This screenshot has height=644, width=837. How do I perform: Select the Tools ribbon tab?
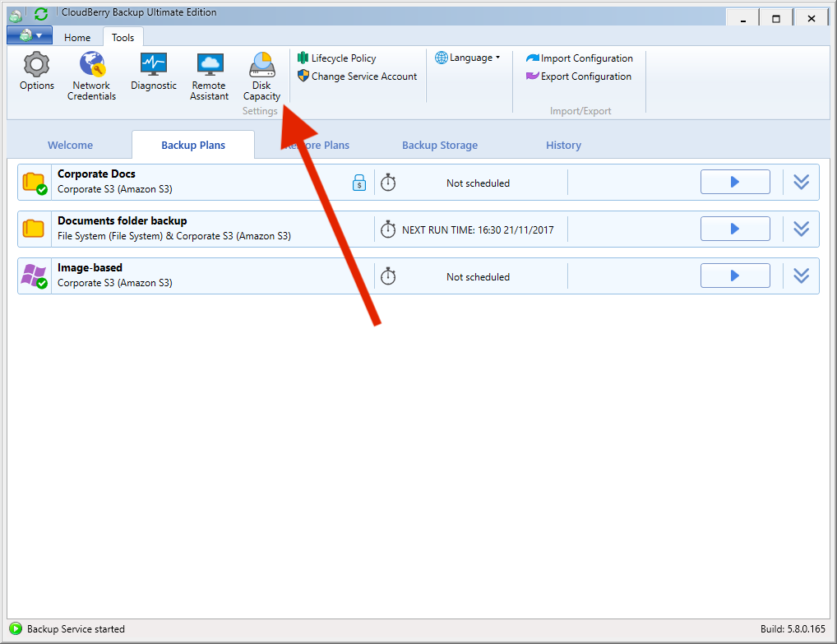(123, 37)
